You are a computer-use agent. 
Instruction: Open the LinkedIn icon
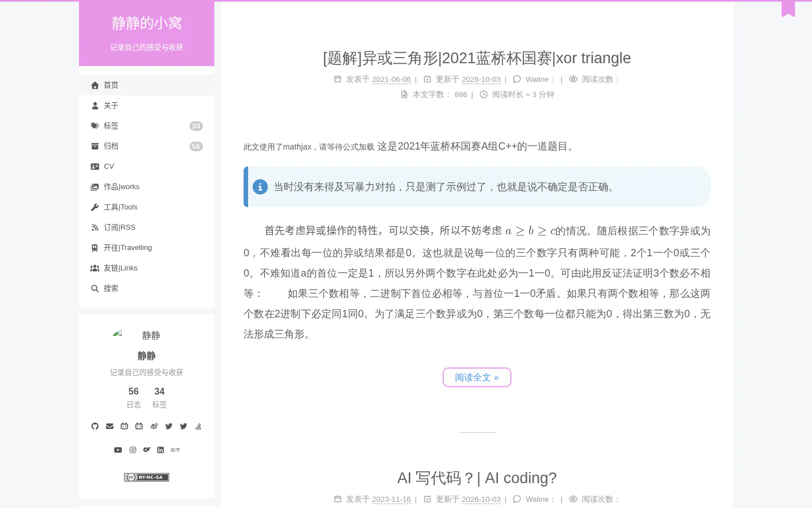(x=161, y=450)
